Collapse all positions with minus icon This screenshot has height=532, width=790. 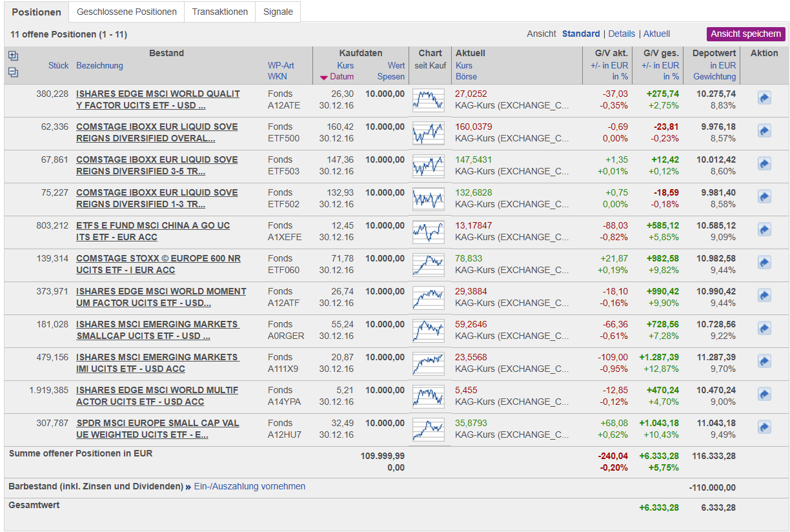click(13, 72)
